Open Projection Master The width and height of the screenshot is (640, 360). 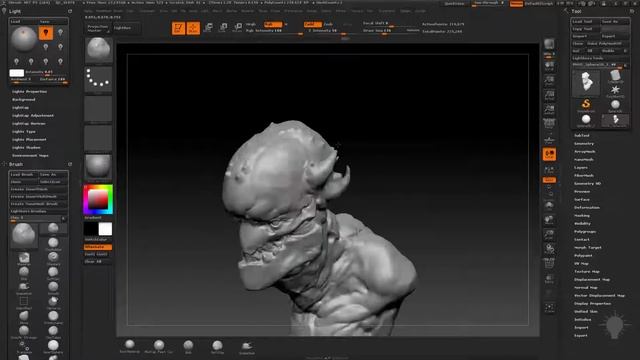[98, 28]
